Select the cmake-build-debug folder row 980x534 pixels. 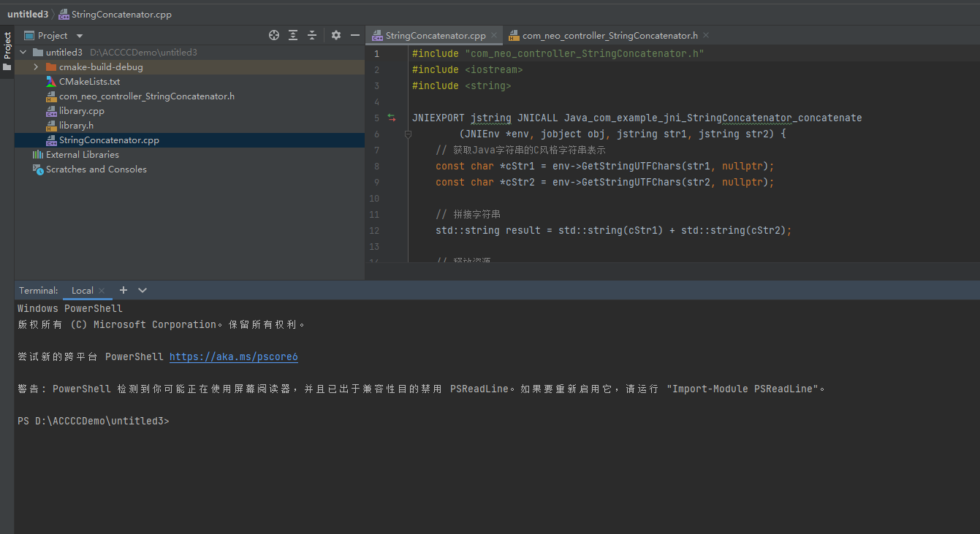189,67
